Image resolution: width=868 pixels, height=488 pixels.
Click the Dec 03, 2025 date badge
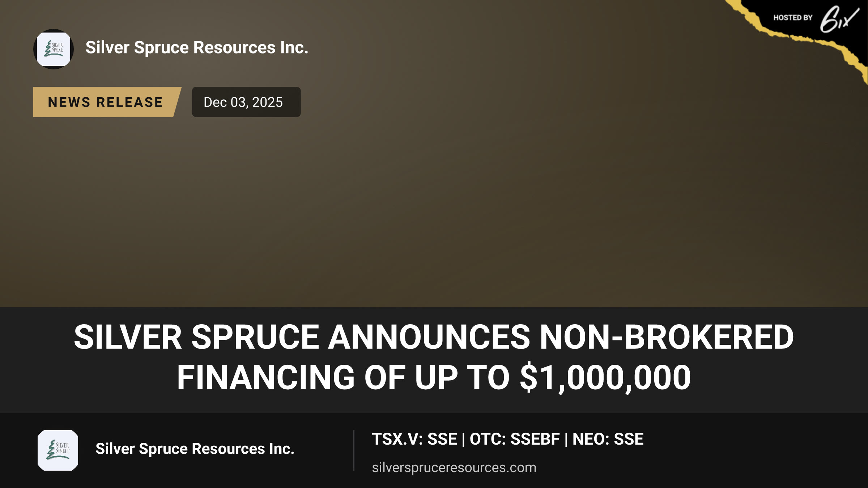(x=246, y=102)
